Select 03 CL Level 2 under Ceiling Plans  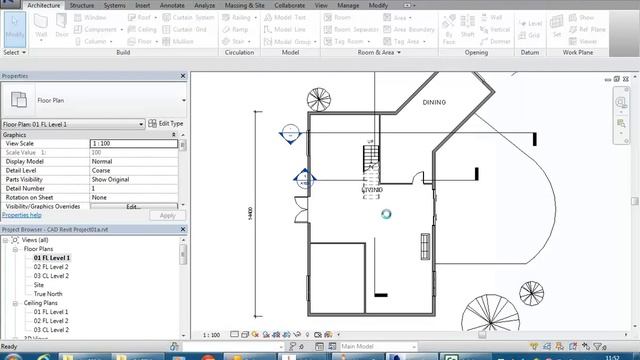coord(51,330)
